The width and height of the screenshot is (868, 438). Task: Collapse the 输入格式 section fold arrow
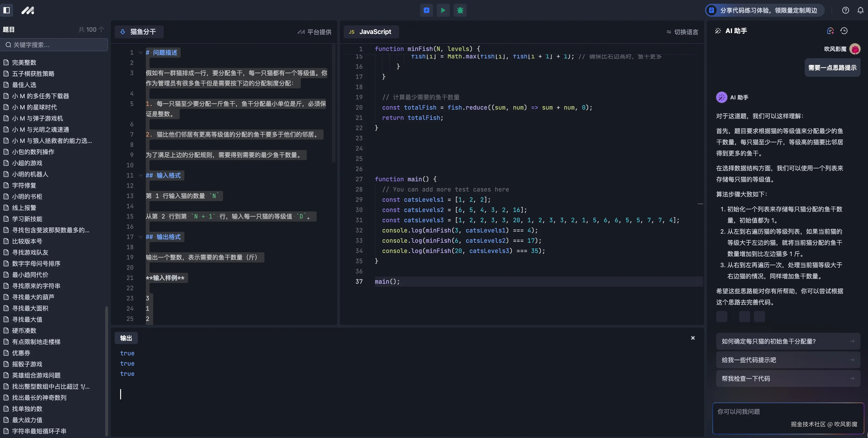click(x=140, y=175)
